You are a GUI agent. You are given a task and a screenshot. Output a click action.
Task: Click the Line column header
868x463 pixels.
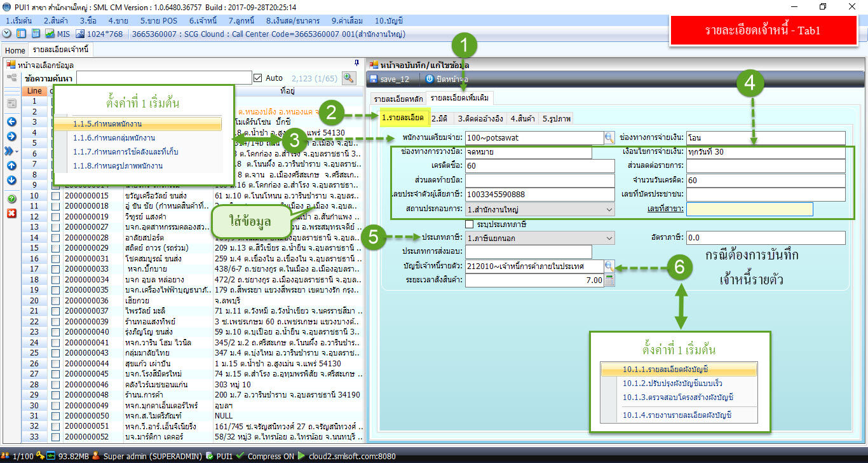[x=34, y=91]
